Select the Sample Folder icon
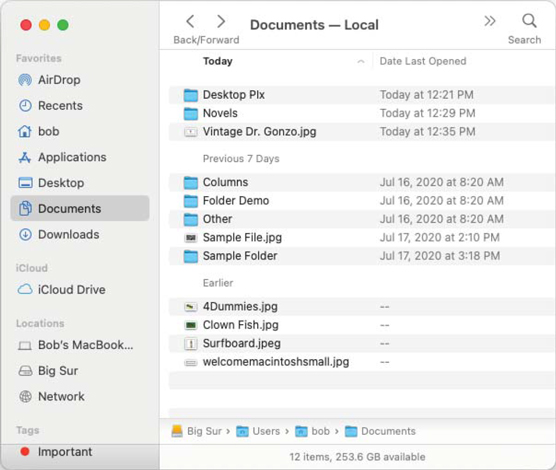Screen dimensions: 556x470 [x=191, y=256]
